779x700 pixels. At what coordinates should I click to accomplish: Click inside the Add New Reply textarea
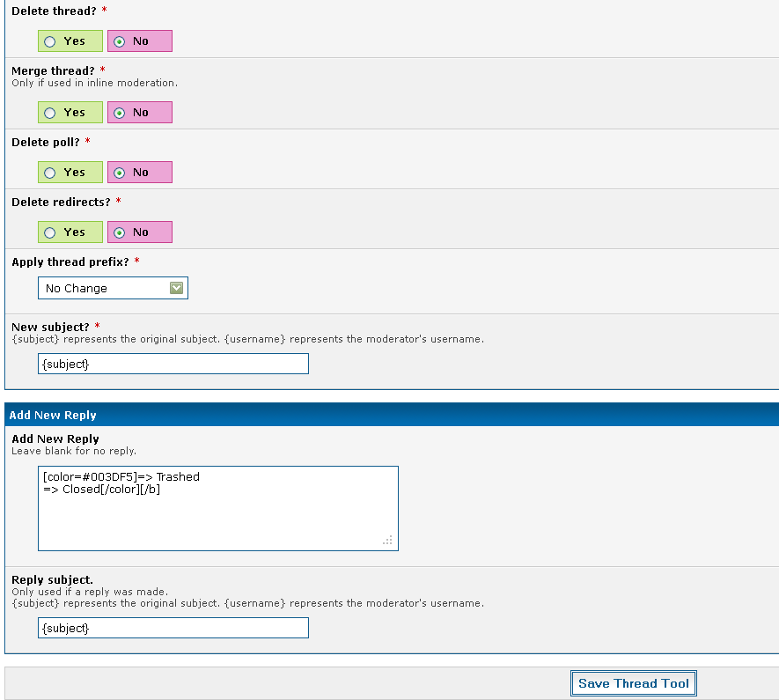(218, 508)
